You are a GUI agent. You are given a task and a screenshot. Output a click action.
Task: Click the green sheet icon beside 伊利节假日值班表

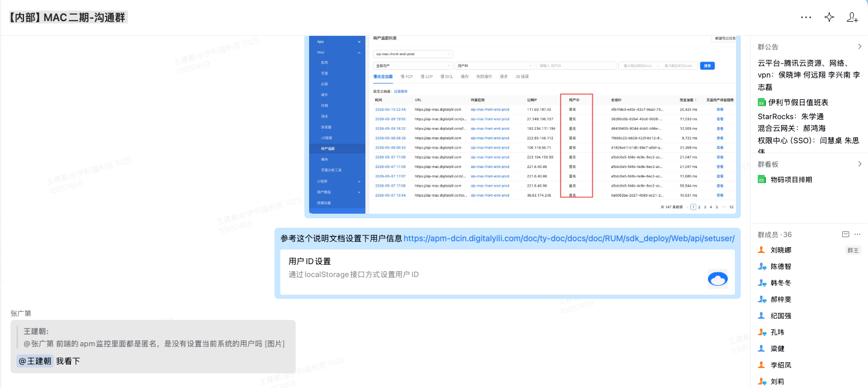(762, 102)
